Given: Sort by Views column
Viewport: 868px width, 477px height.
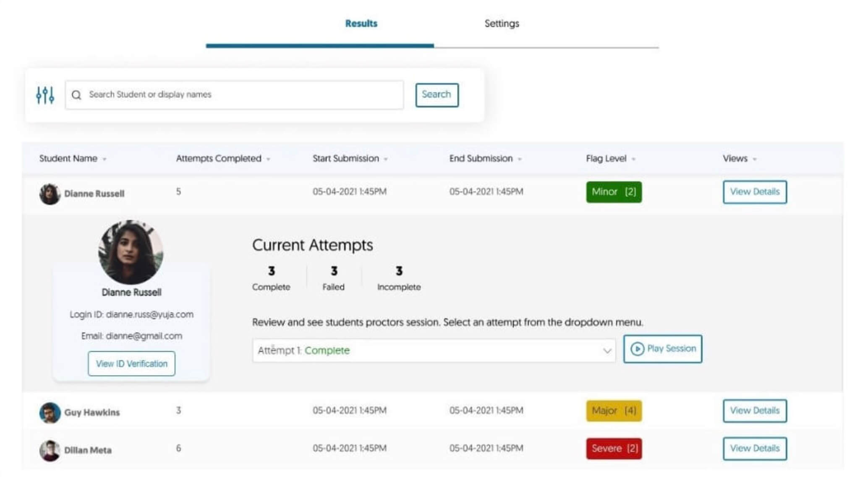Looking at the screenshot, I should click(740, 158).
